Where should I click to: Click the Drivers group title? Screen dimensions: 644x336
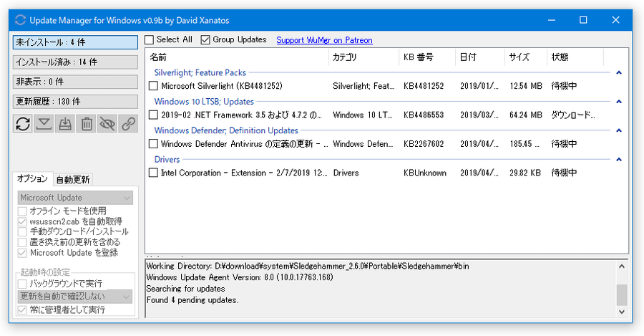[x=167, y=160]
